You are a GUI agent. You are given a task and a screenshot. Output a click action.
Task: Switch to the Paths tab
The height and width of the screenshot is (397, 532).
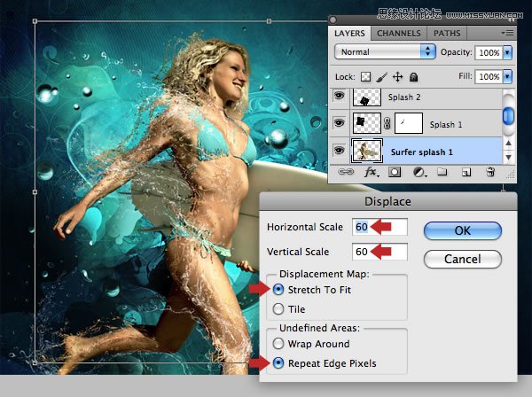click(447, 33)
